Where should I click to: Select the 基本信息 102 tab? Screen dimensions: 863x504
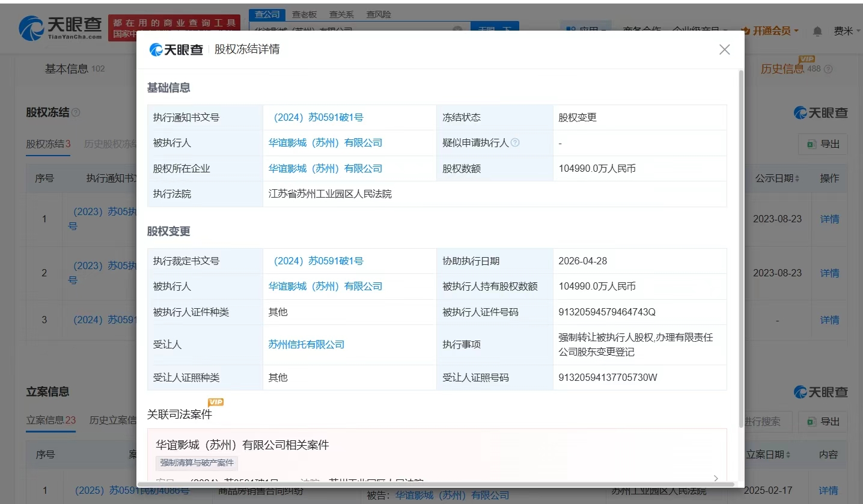tap(75, 69)
